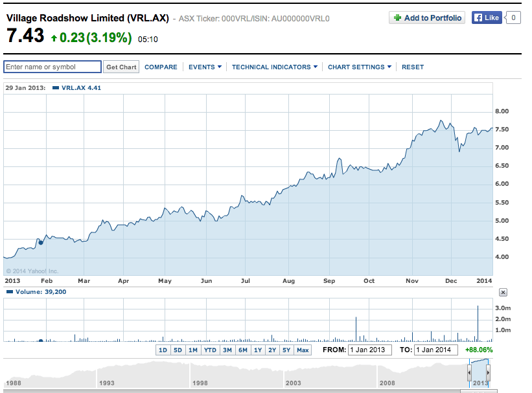
Task: Click the +88.06% change text
Action: point(479,350)
